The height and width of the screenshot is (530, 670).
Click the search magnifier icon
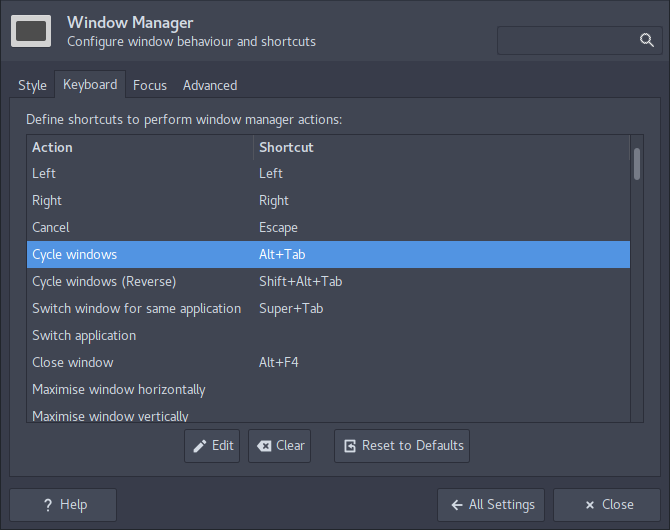coord(646,40)
